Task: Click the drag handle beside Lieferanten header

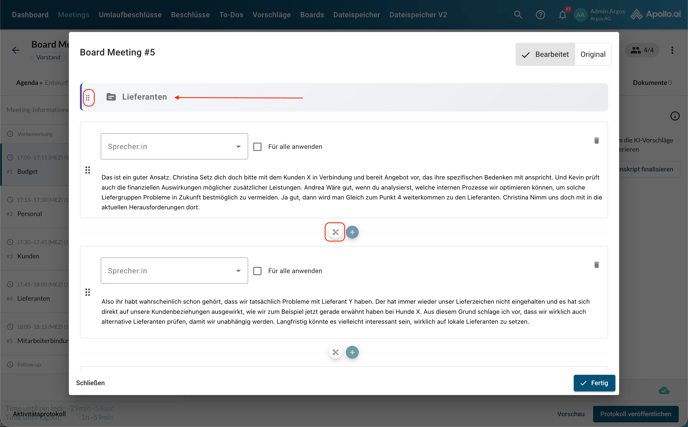Action: 88,97
